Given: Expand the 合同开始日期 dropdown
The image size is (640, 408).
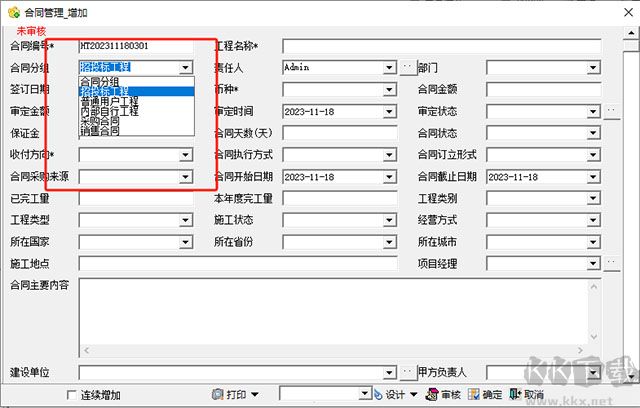Looking at the screenshot, I should [x=390, y=177].
